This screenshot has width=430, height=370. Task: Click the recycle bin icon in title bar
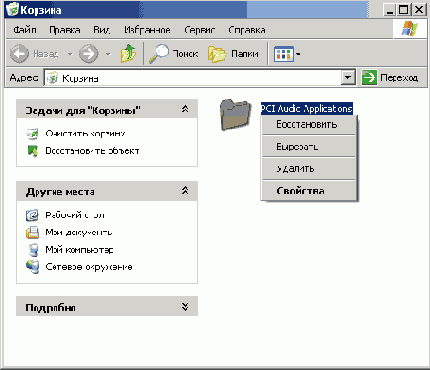[12, 9]
